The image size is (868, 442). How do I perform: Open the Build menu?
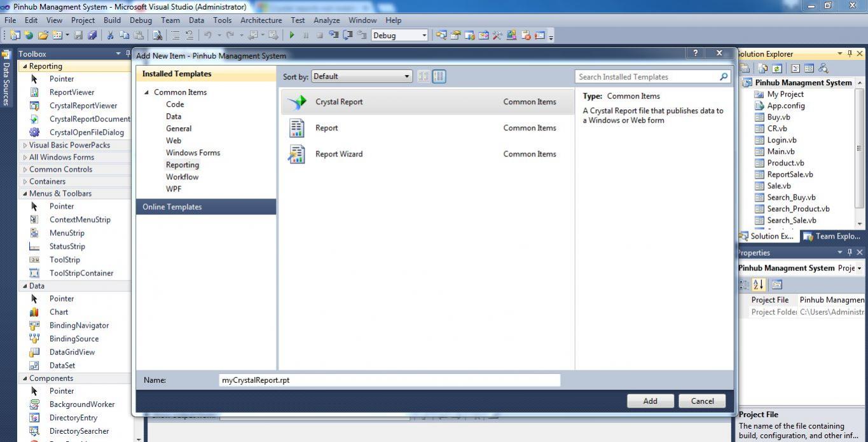[x=112, y=20]
